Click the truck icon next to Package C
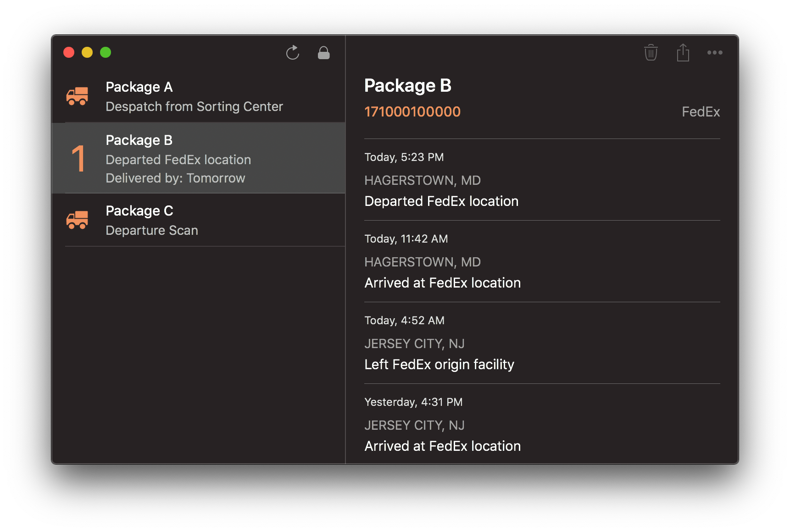790x532 pixels. 77,220
